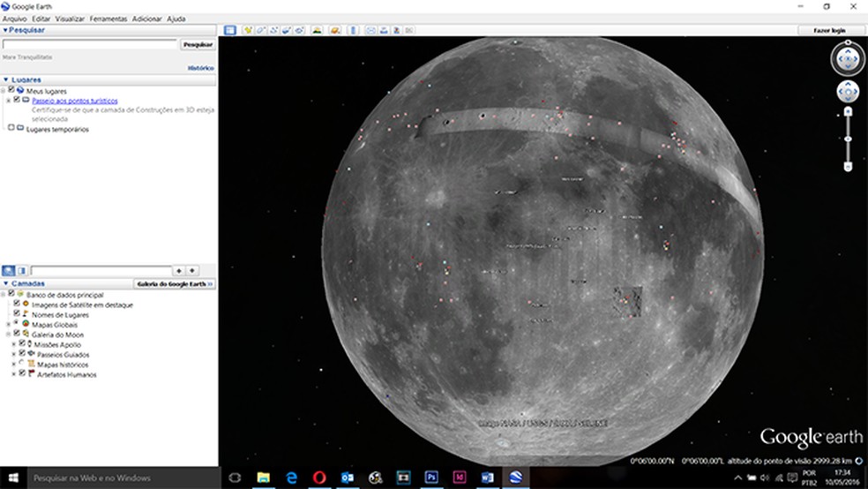
Task: Open Word from the taskbar
Action: point(487,478)
